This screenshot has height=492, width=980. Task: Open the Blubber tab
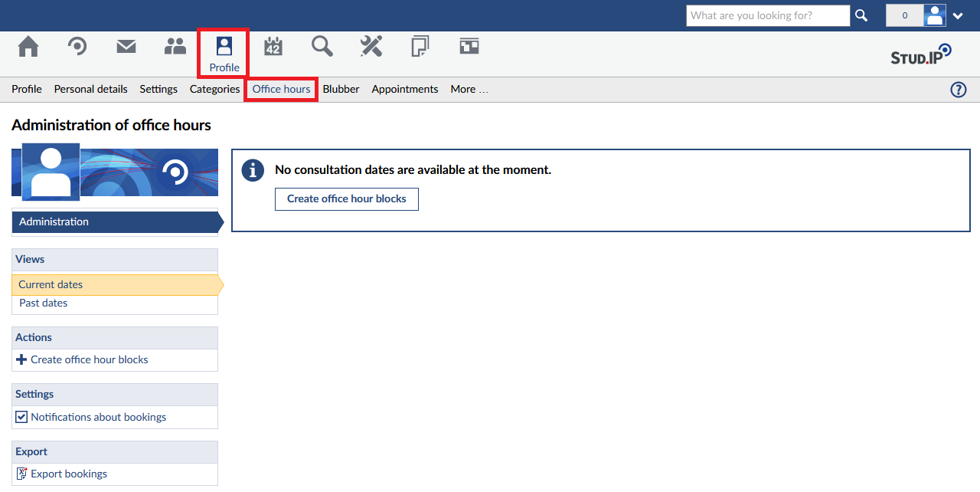point(341,90)
